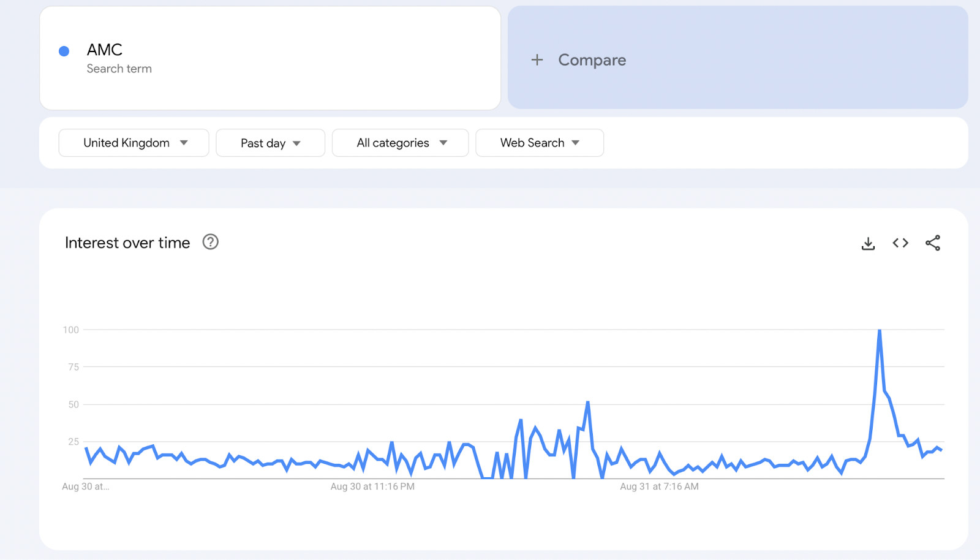Click the Aug 30 at 11:16 PM axis label

[372, 486]
